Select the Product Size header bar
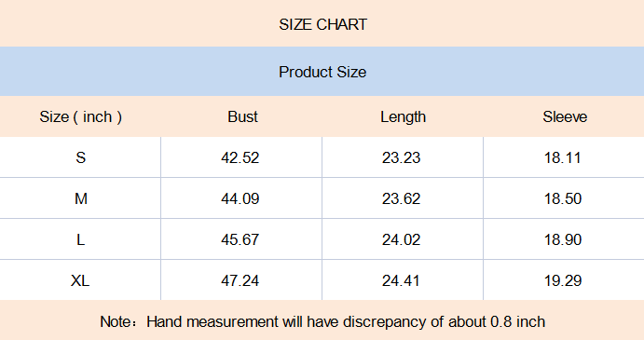The height and width of the screenshot is (340, 644). pos(322,72)
